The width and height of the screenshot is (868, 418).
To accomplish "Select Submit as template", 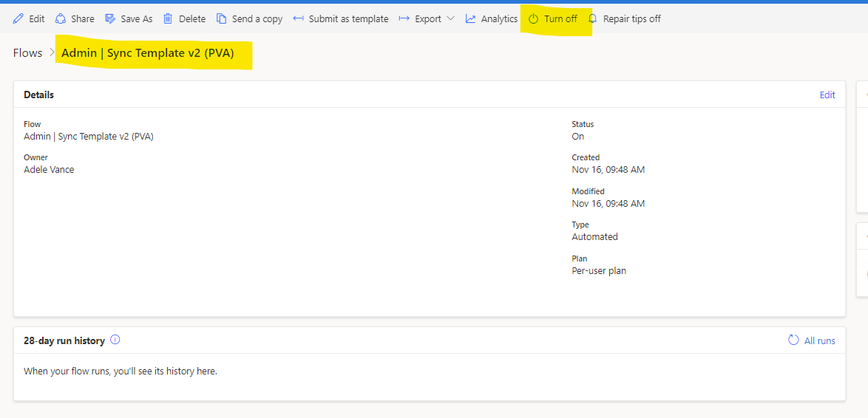I will pos(340,18).
